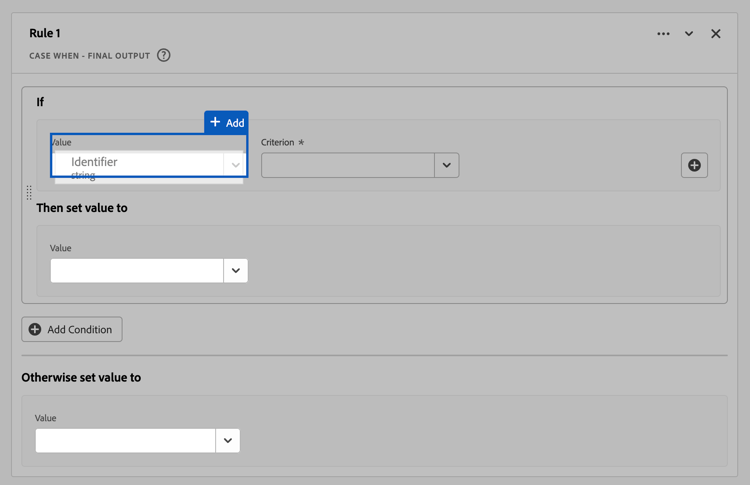750x485 pixels.
Task: Click the Otherwise set value input field
Action: pyautogui.click(x=125, y=441)
